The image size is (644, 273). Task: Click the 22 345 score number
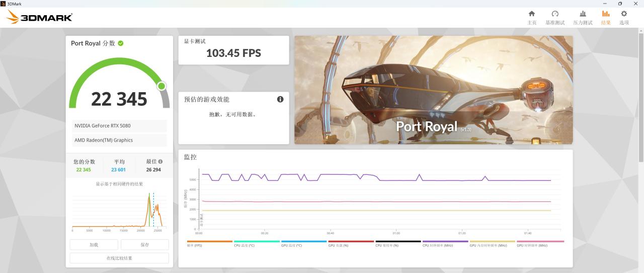click(119, 99)
